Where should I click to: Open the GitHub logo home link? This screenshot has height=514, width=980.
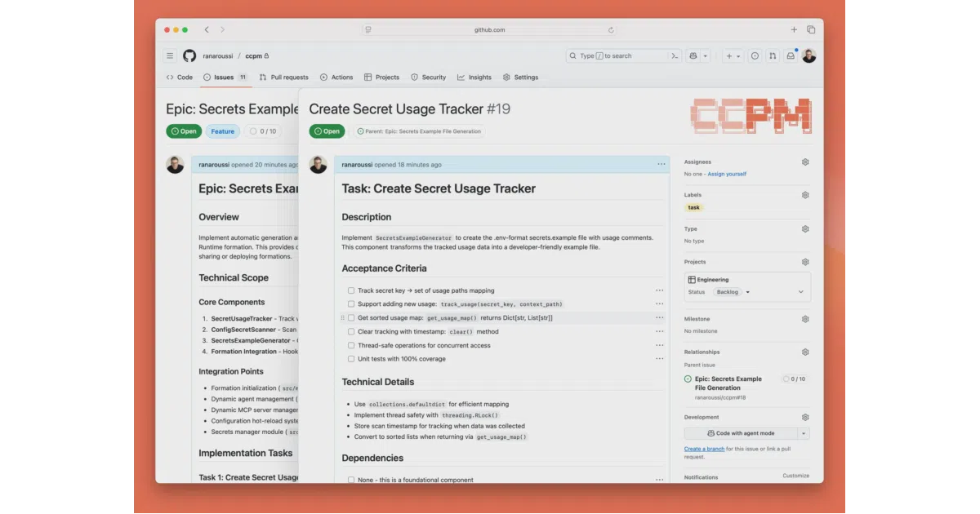pyautogui.click(x=189, y=56)
